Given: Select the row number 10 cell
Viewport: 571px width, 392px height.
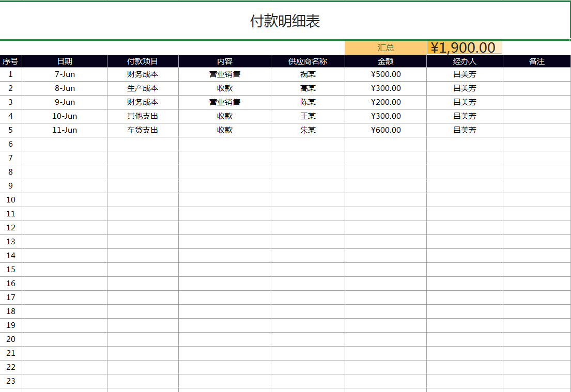Looking at the screenshot, I should [x=11, y=199].
